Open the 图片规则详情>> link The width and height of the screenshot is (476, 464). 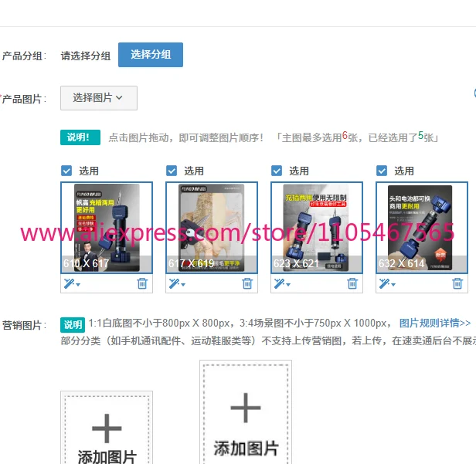coord(435,323)
